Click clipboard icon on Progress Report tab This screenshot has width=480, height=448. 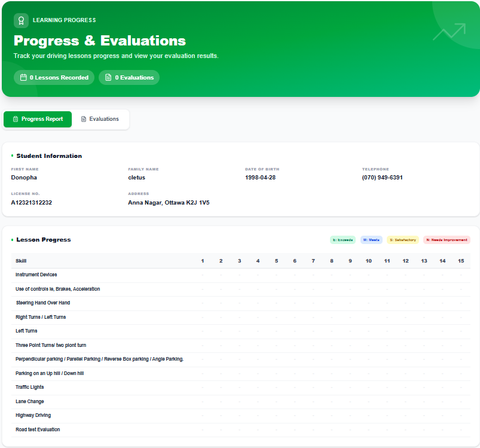(x=16, y=119)
